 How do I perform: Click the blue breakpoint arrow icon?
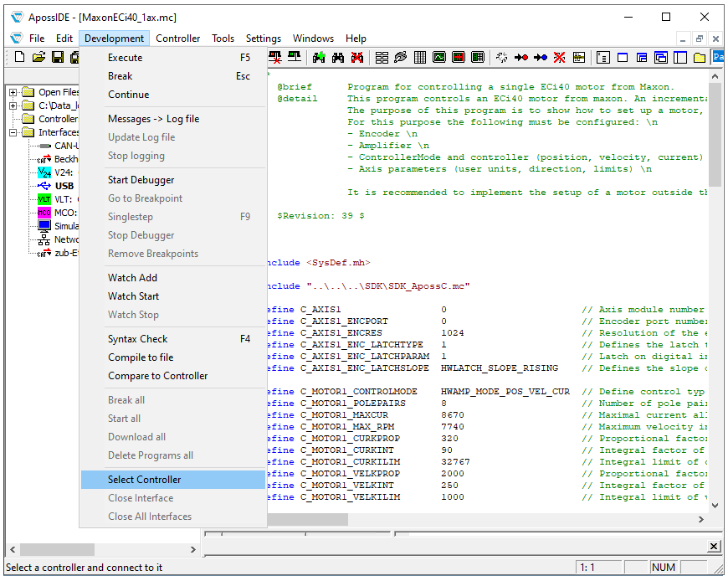click(541, 58)
